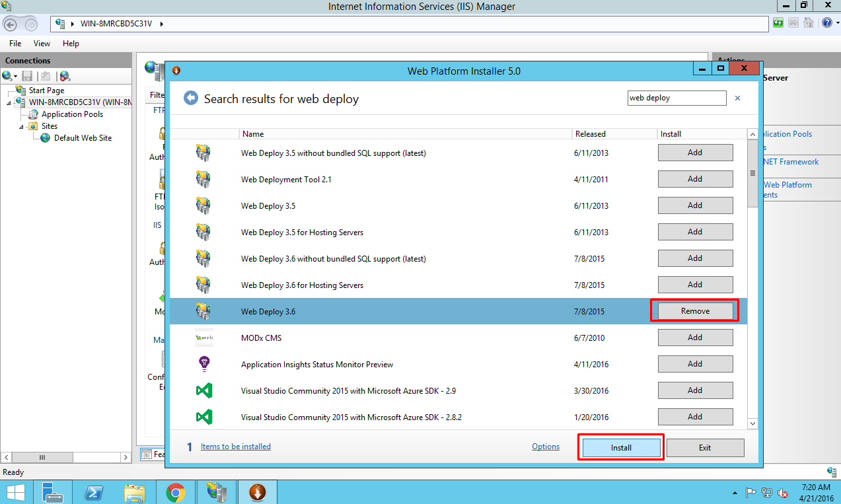The width and height of the screenshot is (841, 504).
Task: Remove Web Deploy 3.6 from install list
Action: tap(695, 311)
